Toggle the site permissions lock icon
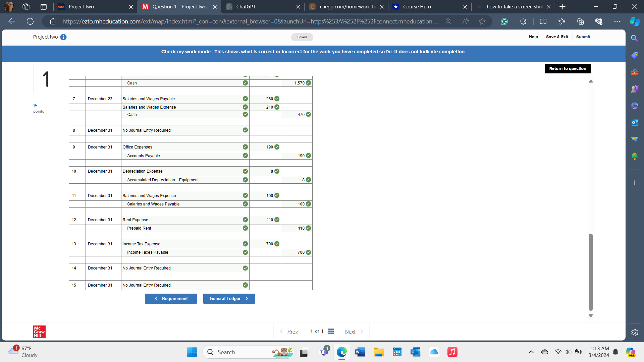 click(x=53, y=21)
